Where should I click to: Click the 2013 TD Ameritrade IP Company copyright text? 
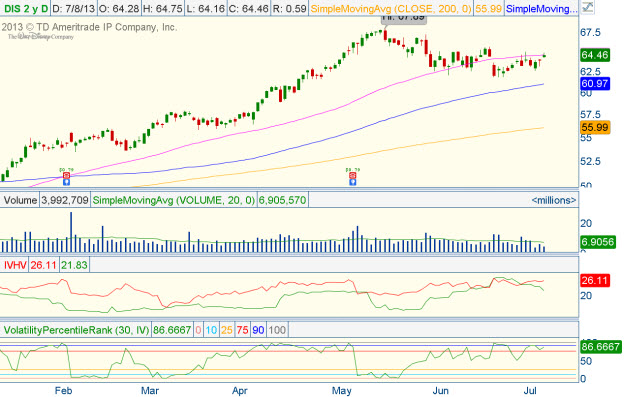point(89,27)
